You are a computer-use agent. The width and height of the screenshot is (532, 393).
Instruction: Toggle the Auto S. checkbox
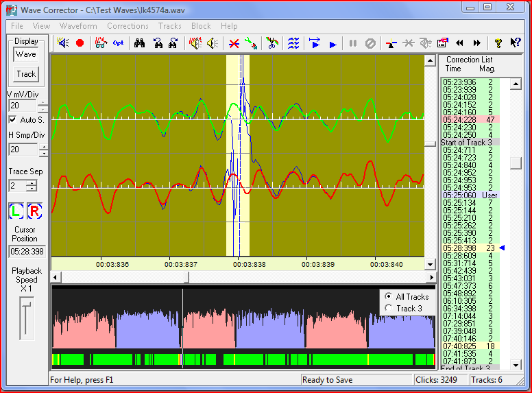point(12,119)
